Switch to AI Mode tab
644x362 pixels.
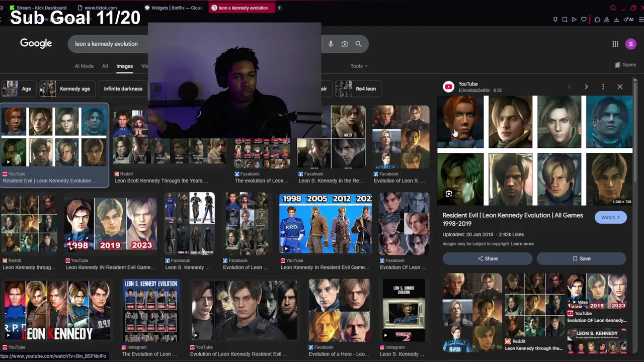84,66
